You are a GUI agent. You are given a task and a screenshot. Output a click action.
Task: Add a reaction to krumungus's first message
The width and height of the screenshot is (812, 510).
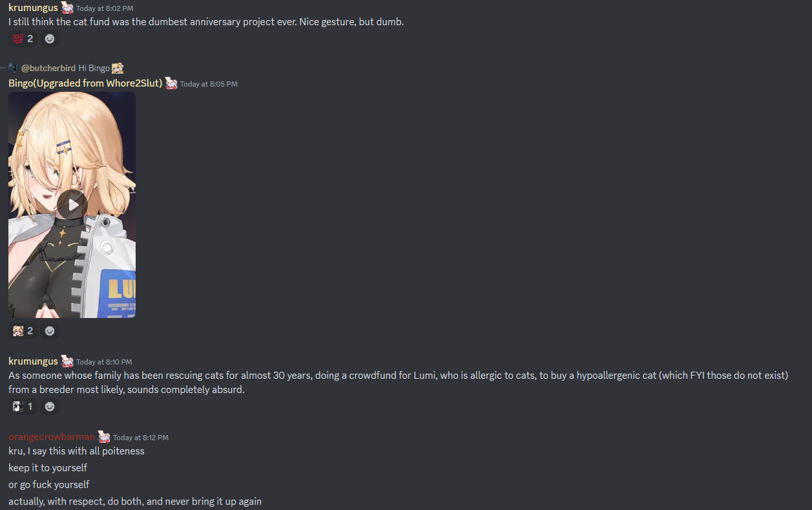point(50,39)
